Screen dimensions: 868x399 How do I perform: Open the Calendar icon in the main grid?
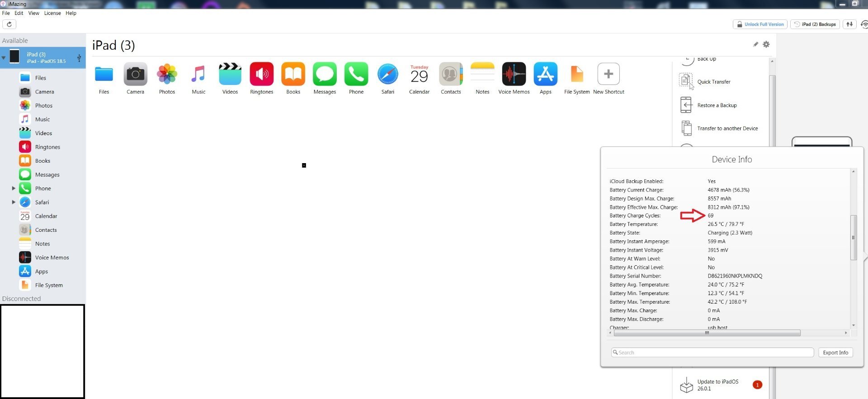pyautogui.click(x=420, y=74)
